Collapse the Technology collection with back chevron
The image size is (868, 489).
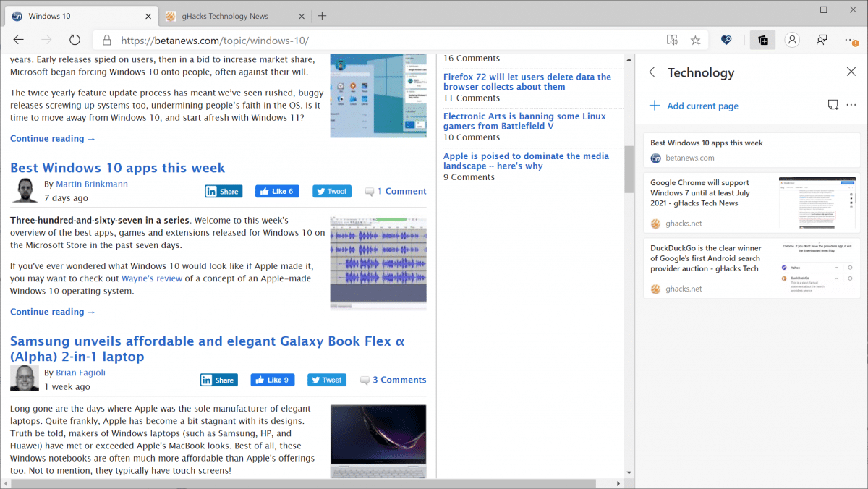point(651,72)
